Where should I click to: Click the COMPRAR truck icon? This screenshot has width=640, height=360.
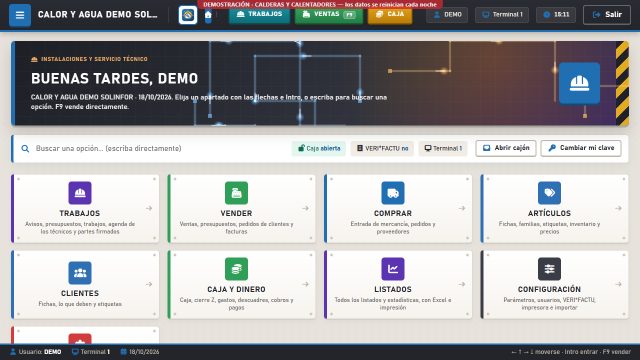[393, 193]
